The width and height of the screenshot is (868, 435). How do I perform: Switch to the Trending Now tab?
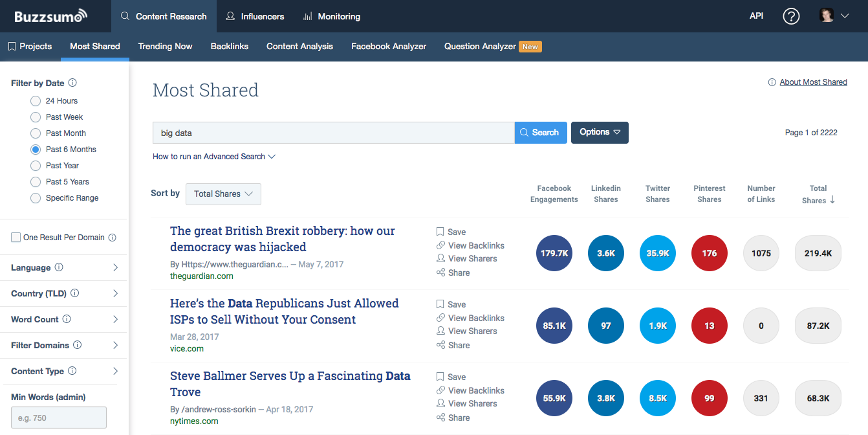(x=165, y=46)
